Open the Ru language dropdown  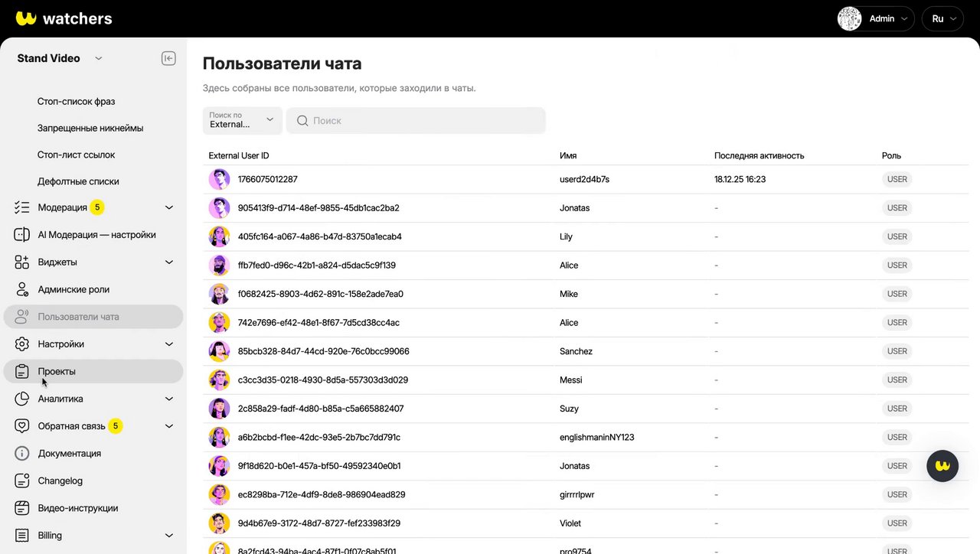pos(942,18)
